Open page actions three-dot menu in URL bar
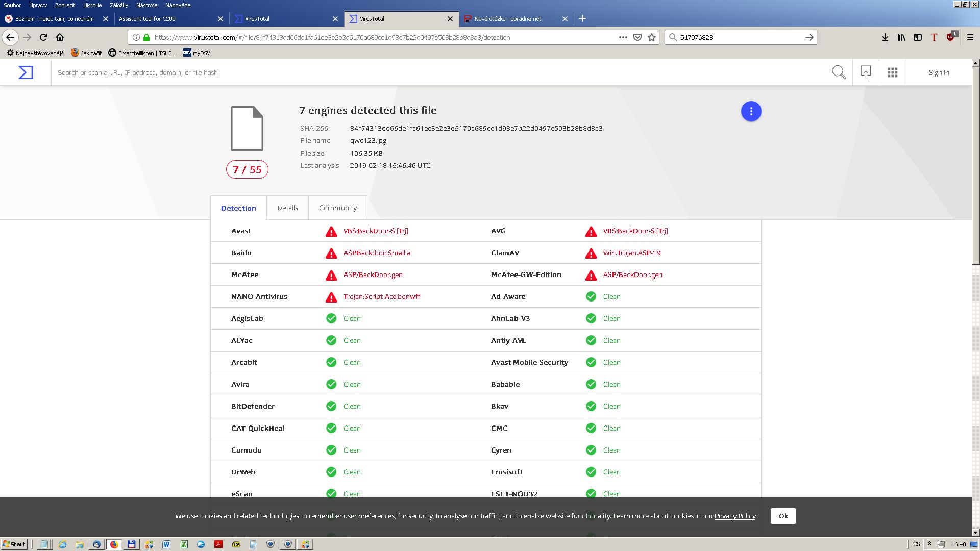Screen dimensions: 980x551 (623, 37)
